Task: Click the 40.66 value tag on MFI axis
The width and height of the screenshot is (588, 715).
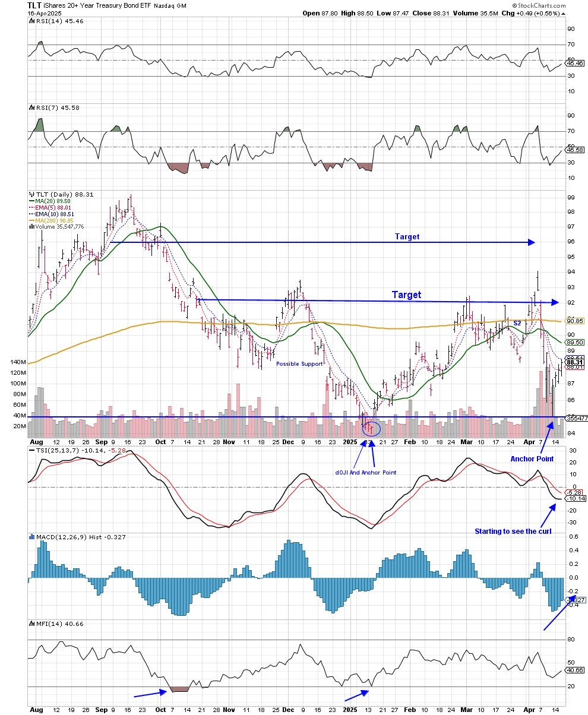Action: tap(575, 670)
